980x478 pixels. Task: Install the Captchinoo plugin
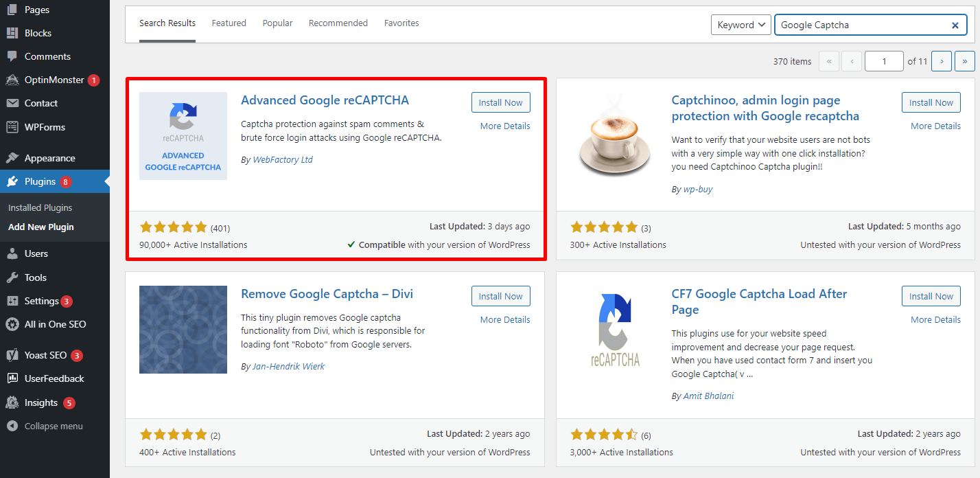[x=931, y=102]
